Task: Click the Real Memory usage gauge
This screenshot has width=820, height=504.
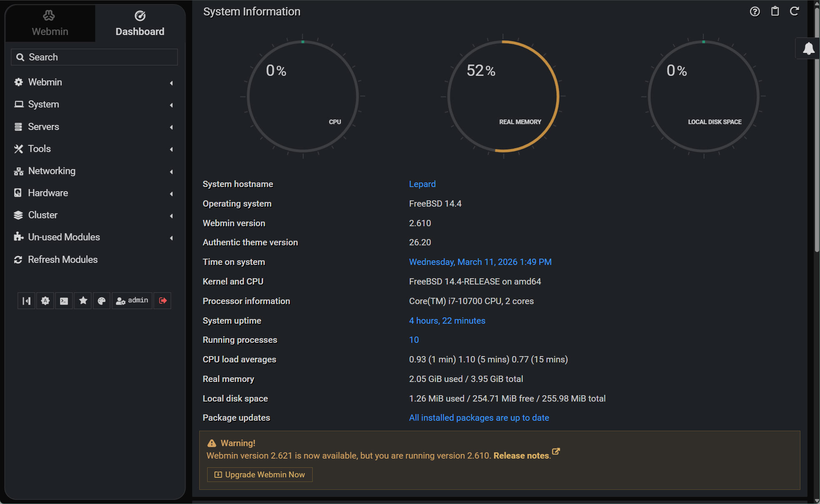Action: [503, 96]
